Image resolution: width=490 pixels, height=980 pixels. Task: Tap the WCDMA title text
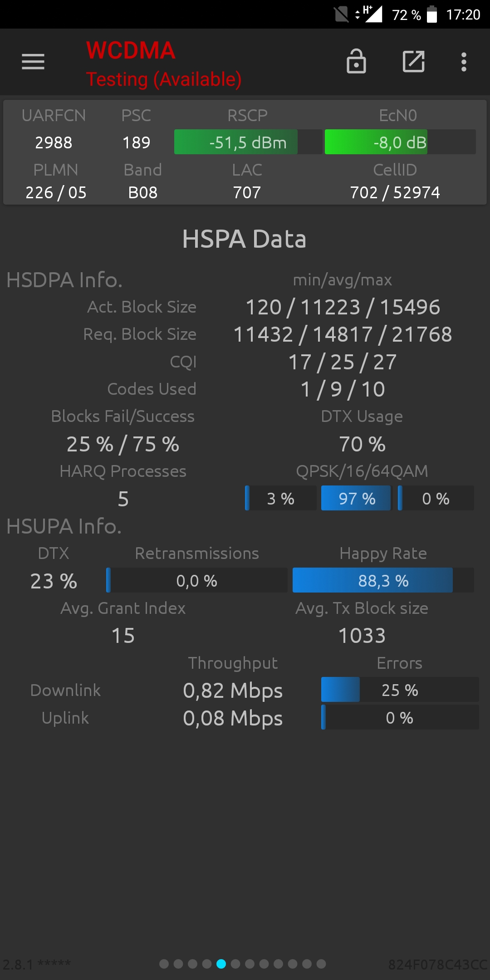(x=131, y=50)
